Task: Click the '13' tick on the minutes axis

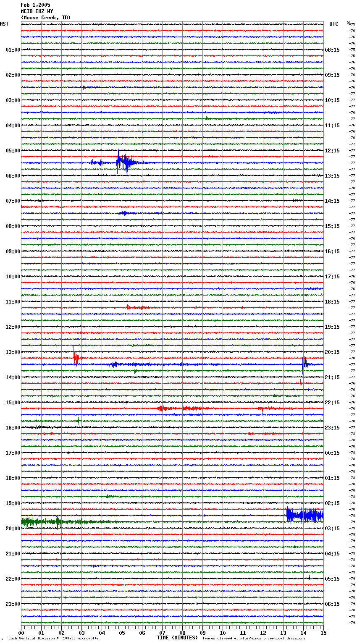Action: (x=283, y=633)
